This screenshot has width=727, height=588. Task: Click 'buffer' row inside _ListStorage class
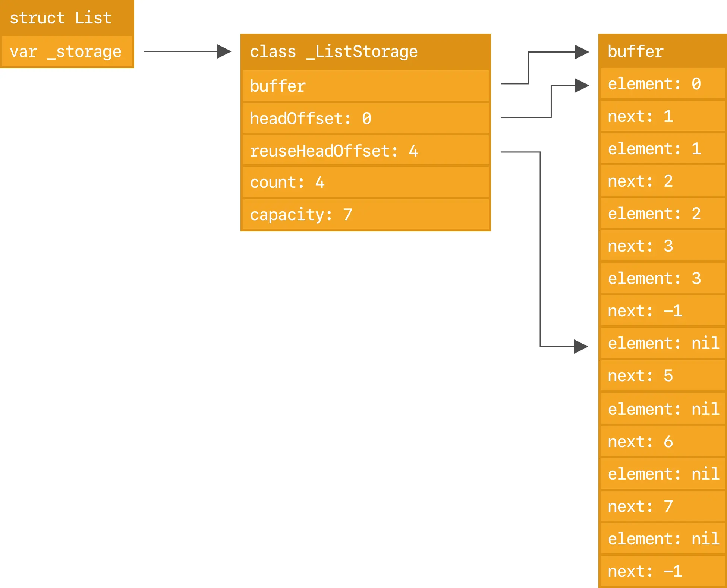365,86
